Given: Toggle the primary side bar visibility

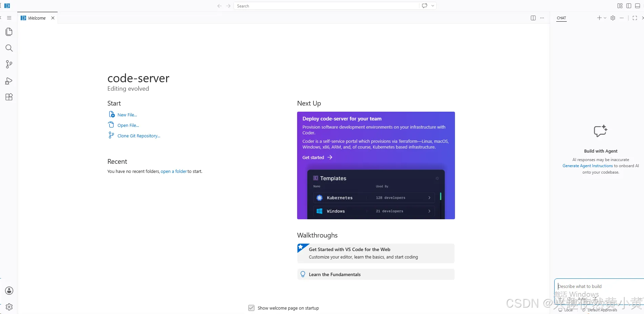Looking at the screenshot, I should point(629,6).
